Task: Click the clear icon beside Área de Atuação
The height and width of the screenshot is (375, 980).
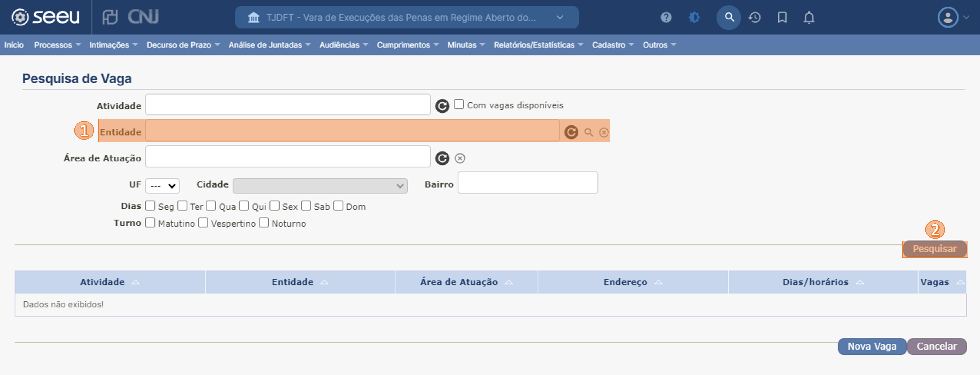Action: click(460, 158)
